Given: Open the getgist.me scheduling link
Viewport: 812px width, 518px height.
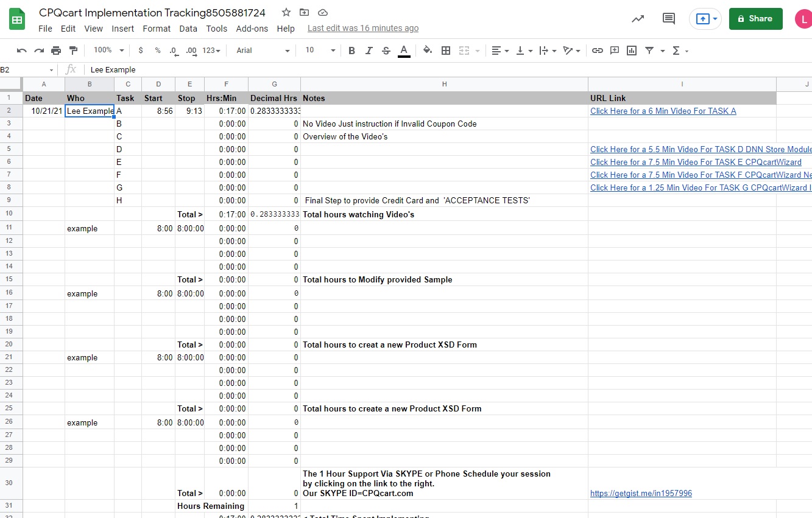Looking at the screenshot, I should 641,493.
